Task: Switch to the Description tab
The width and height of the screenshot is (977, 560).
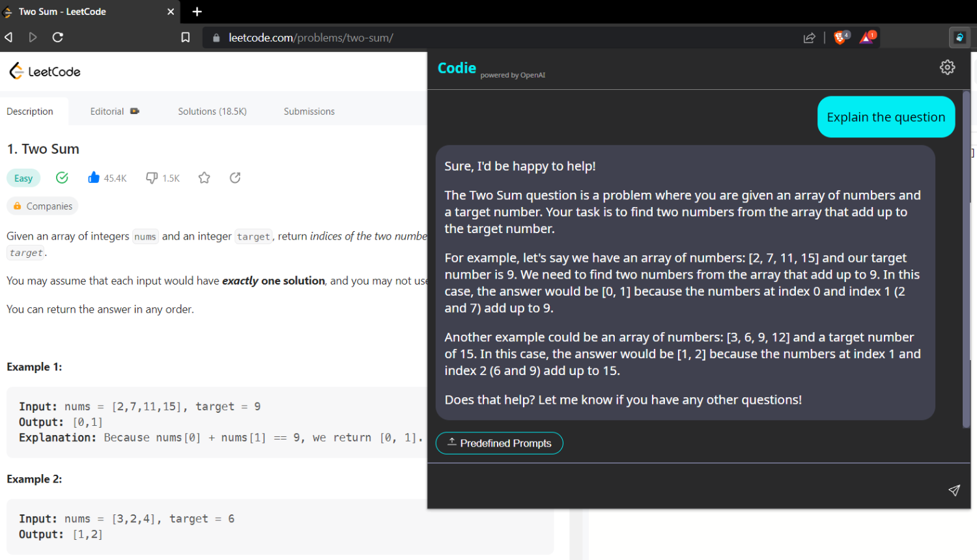Action: 30,111
